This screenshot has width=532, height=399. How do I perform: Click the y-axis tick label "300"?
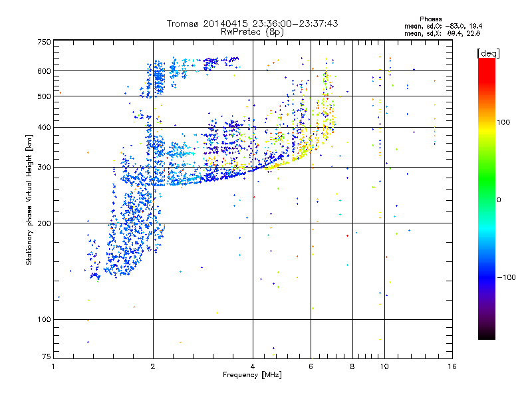(x=45, y=167)
